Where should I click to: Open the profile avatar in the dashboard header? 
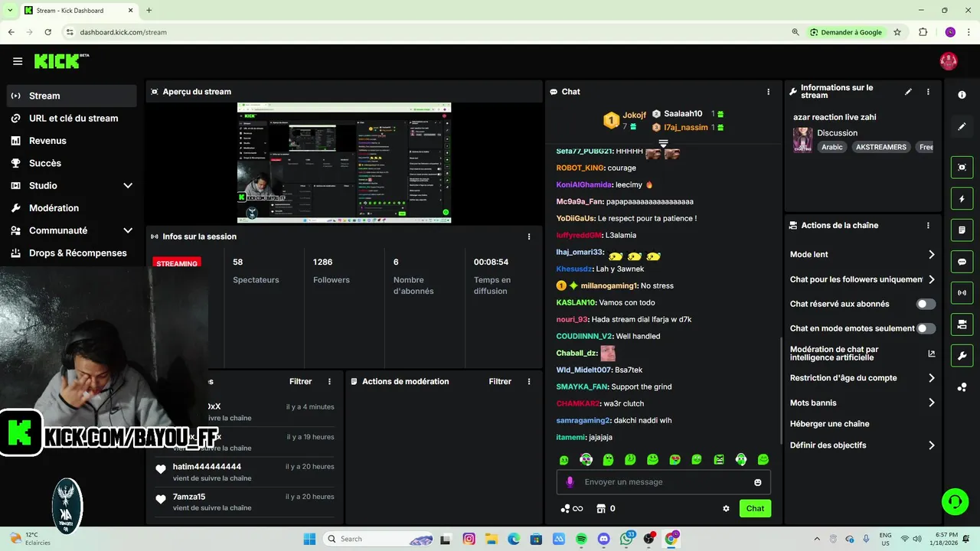[949, 61]
